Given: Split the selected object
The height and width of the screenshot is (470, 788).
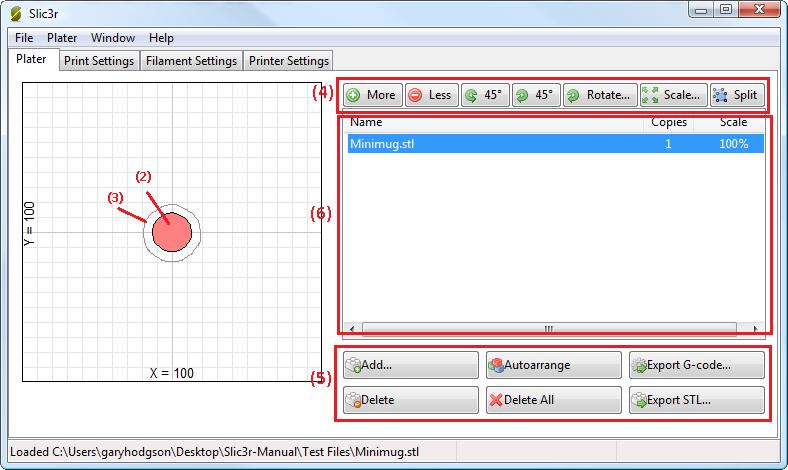Looking at the screenshot, I should [737, 95].
